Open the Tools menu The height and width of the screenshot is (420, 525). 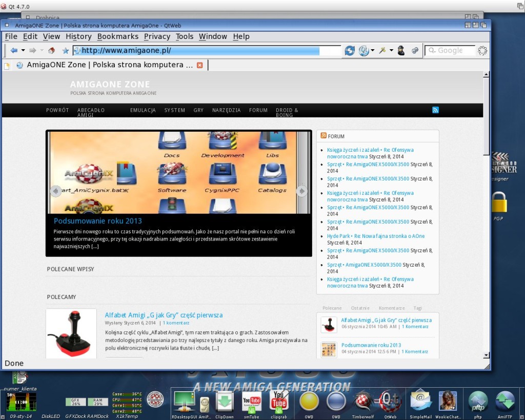[x=185, y=36]
